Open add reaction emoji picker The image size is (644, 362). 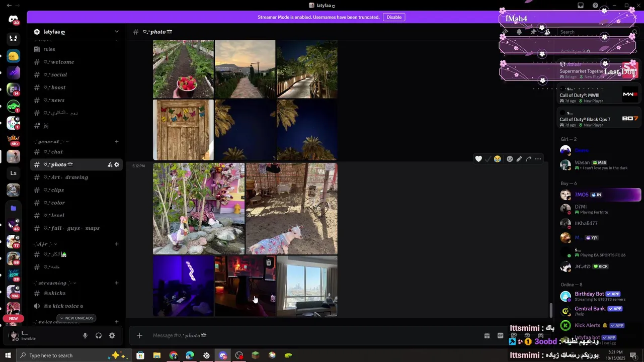point(510,159)
